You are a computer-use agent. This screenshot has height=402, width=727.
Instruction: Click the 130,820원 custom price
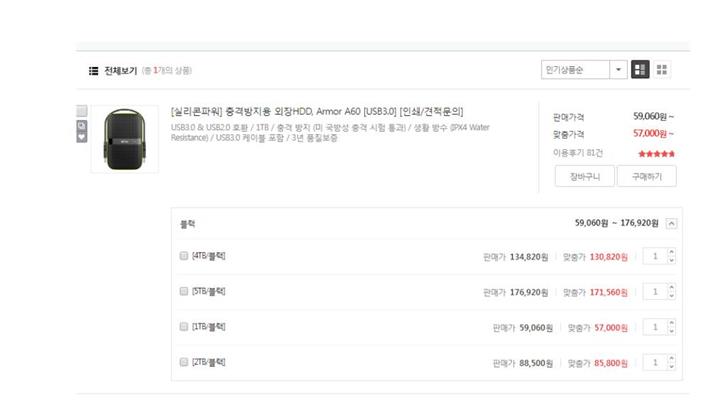609,257
